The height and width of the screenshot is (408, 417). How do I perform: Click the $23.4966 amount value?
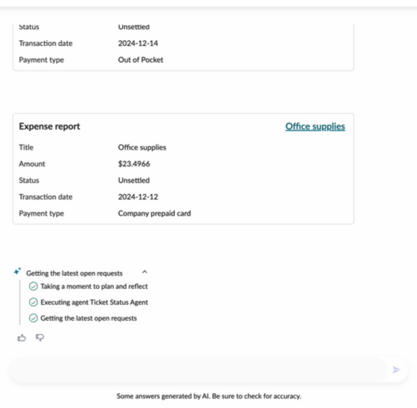[134, 164]
